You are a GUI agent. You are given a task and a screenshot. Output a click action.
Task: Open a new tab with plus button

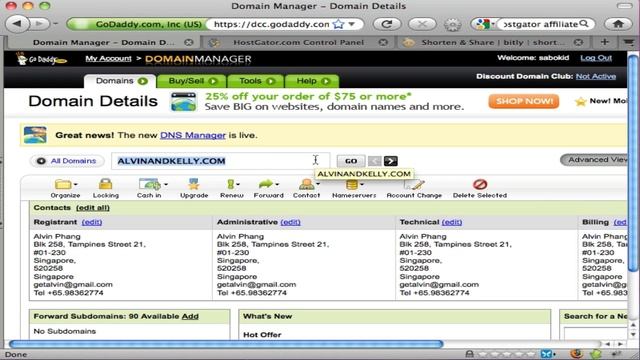[x=604, y=42]
